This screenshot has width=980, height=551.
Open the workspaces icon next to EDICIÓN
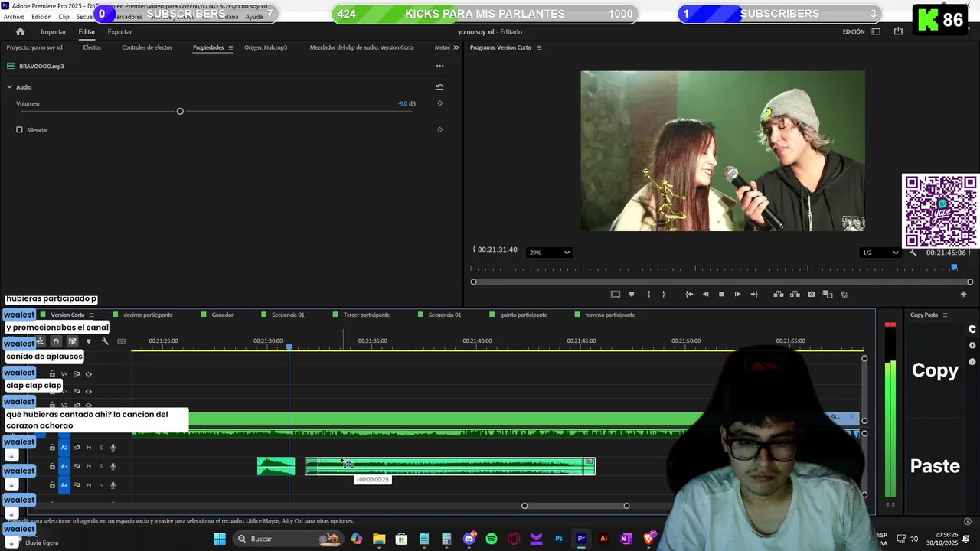pyautogui.click(x=876, y=31)
